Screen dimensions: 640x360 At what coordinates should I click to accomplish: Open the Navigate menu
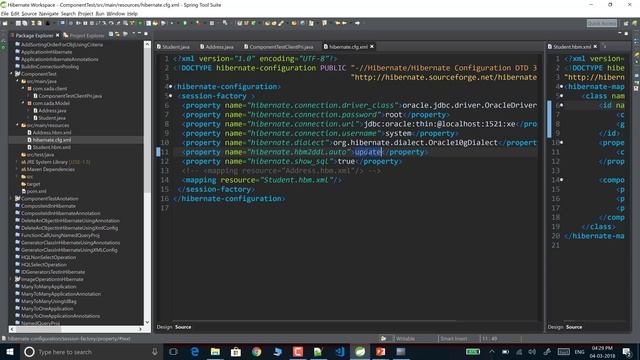tap(49, 13)
